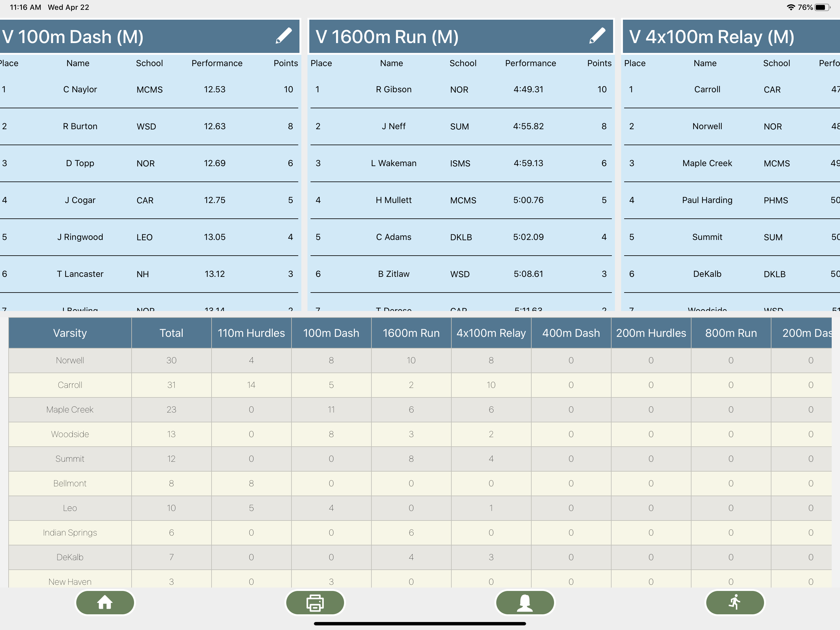840x630 pixels.
Task: Tap the Varsity column header
Action: 70,333
